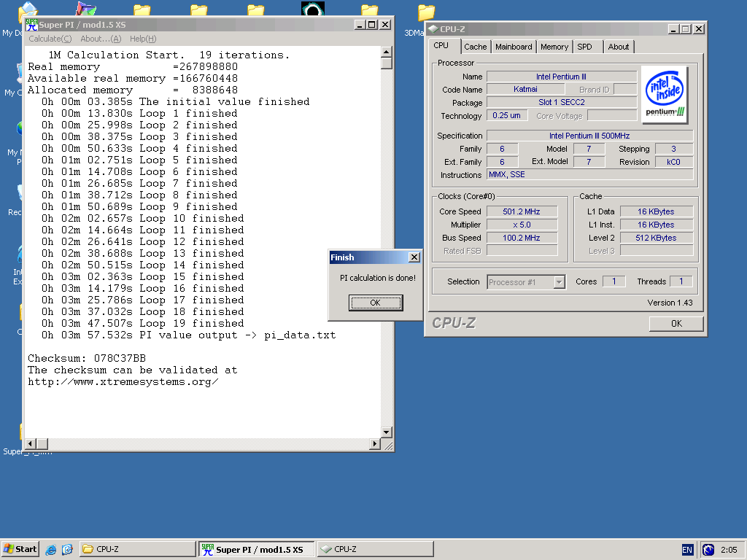Click the Super PI horizontal scrollbar right arrow
Screen dimensions: 747x560
(x=375, y=444)
